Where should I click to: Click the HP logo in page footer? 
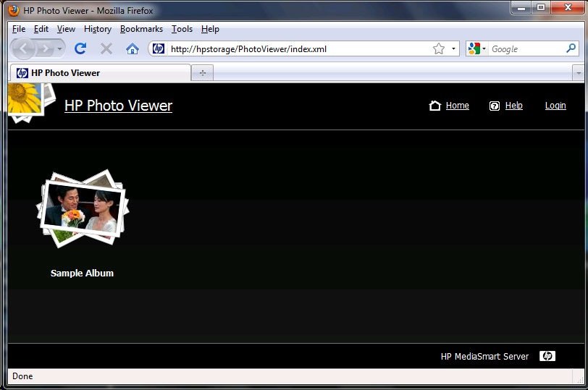coord(547,356)
